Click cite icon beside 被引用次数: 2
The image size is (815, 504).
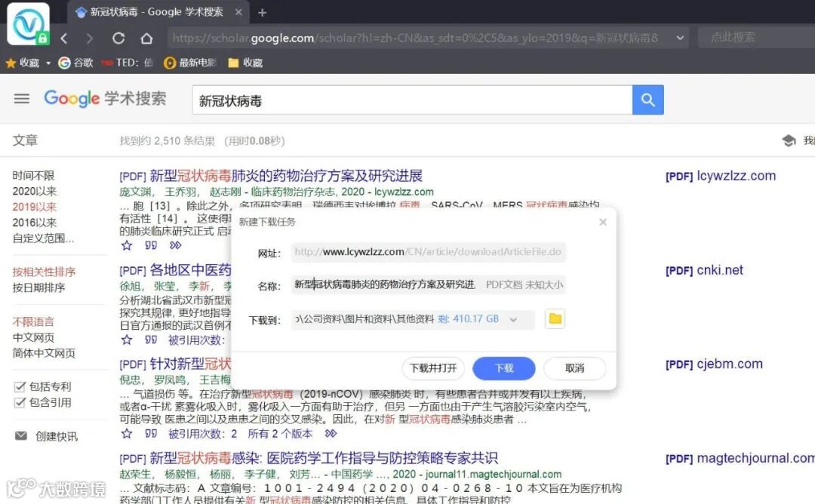point(151,433)
